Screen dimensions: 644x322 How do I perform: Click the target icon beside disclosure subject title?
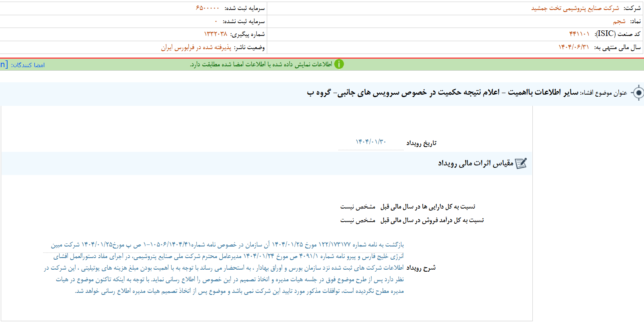tap(638, 93)
